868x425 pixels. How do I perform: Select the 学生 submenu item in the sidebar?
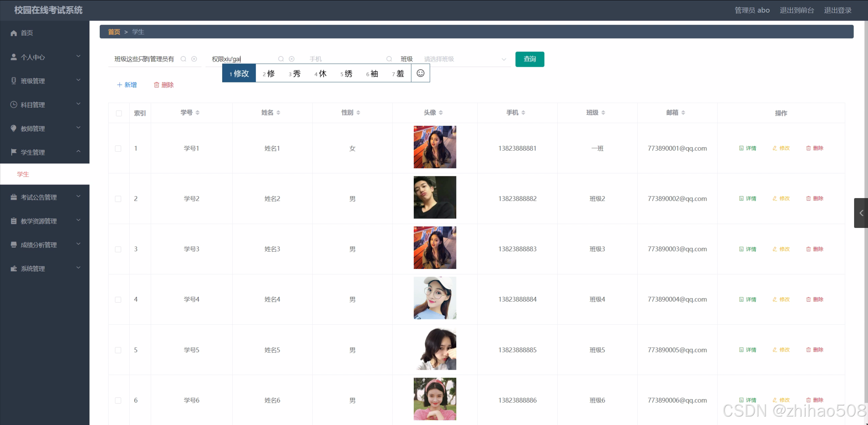coord(23,174)
